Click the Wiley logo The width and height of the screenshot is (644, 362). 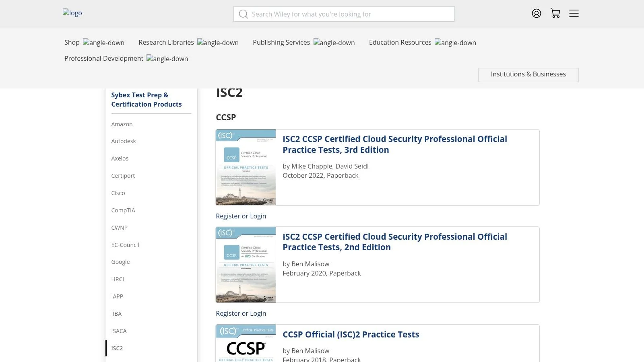72,13
